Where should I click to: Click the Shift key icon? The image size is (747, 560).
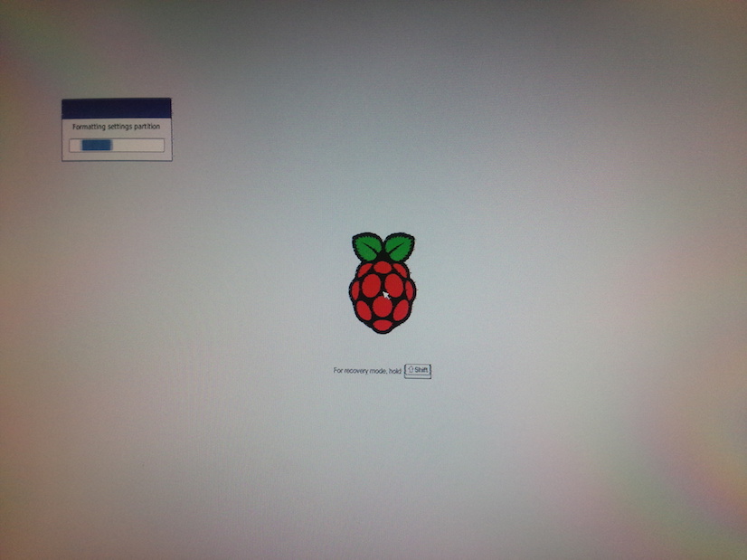pyautogui.click(x=418, y=371)
